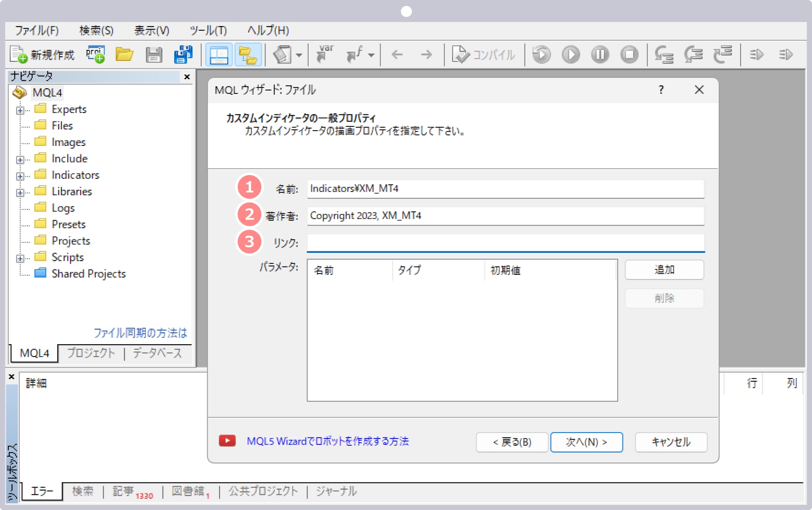The width and height of the screenshot is (812, 510).
Task: Open the Tools (ツール) menu
Action: pyautogui.click(x=208, y=30)
